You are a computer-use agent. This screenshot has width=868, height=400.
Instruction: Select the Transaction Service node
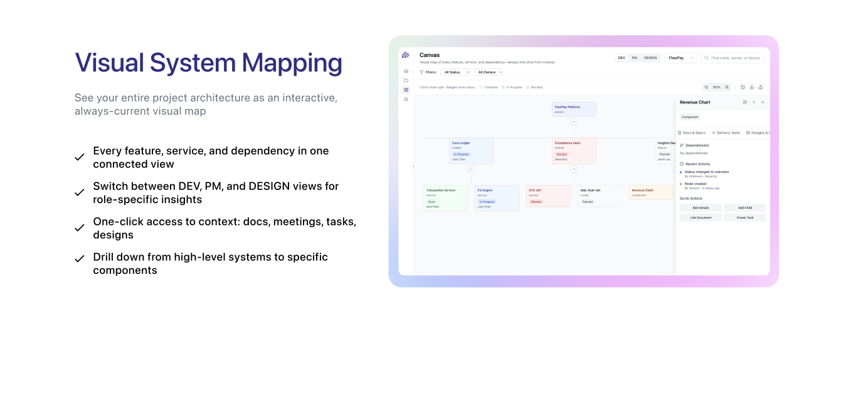pyautogui.click(x=445, y=198)
